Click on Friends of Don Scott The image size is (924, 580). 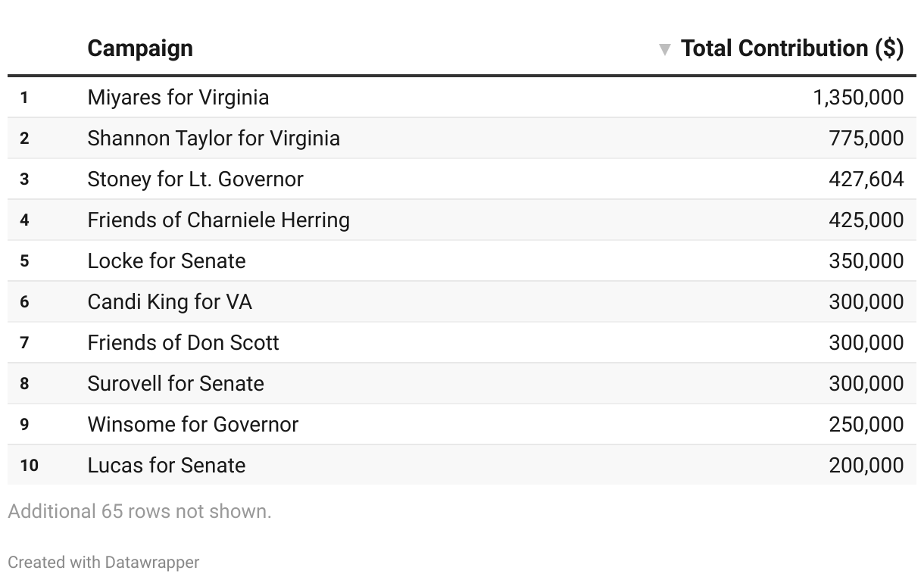183,343
